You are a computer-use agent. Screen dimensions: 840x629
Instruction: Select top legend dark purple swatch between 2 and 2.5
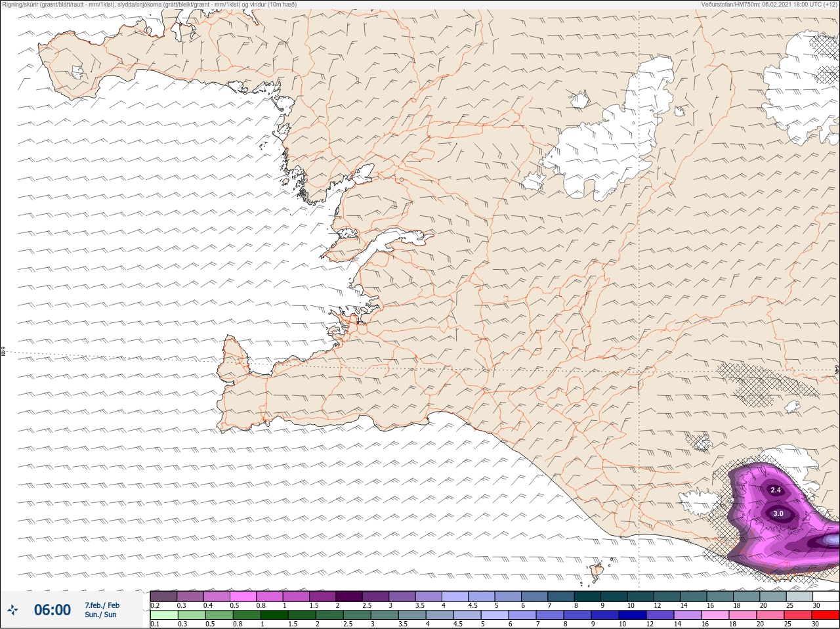[x=350, y=596]
